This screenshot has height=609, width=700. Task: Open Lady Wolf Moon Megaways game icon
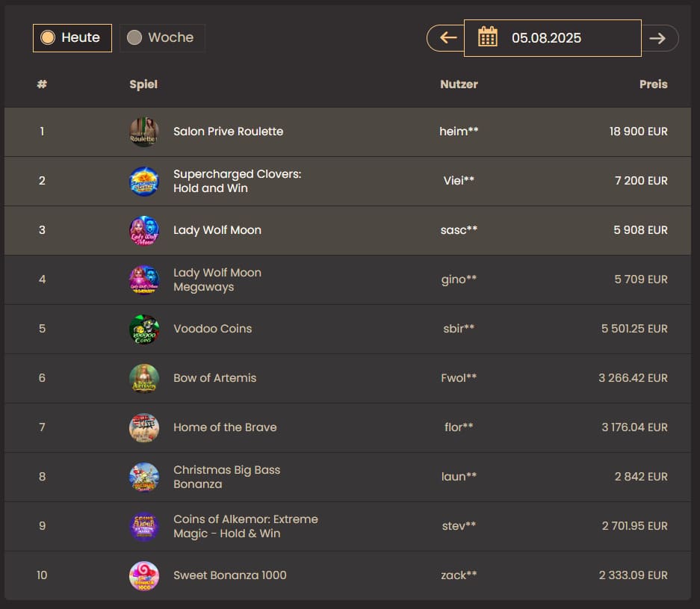click(143, 279)
